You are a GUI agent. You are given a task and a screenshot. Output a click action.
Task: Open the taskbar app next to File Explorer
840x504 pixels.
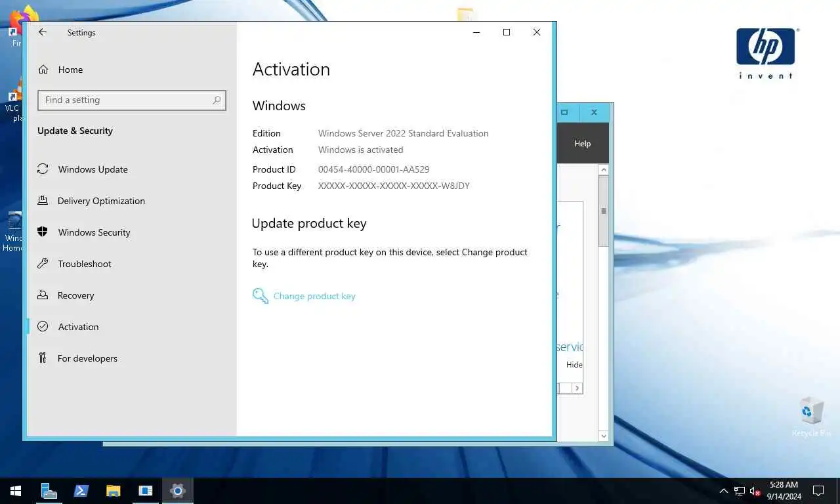(x=146, y=491)
